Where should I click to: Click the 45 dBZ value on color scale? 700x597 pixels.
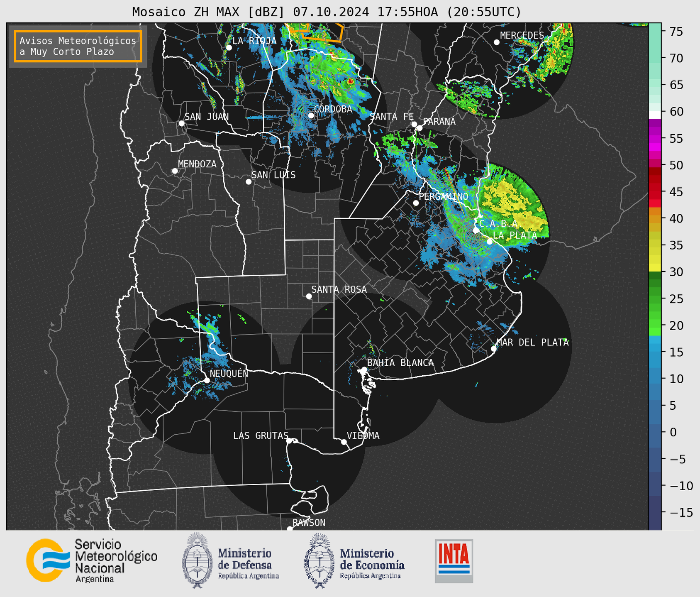point(676,192)
